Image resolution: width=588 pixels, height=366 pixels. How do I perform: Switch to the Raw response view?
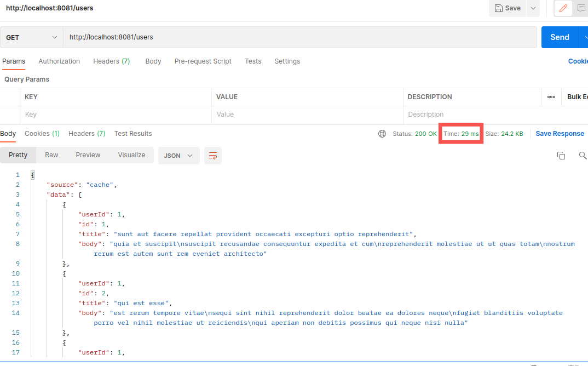click(51, 155)
